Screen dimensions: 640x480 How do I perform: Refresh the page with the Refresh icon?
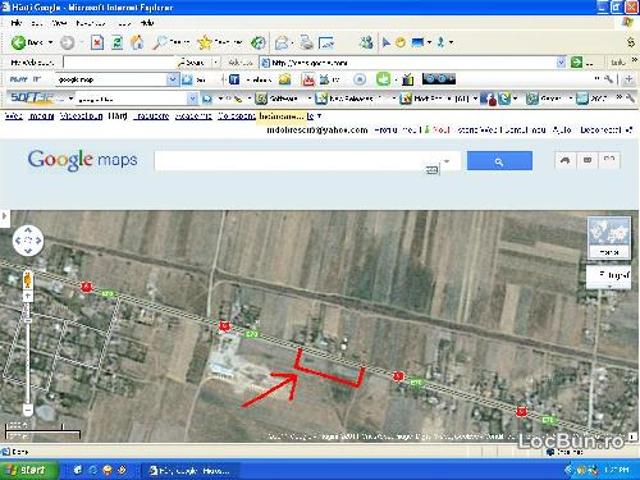(x=116, y=43)
